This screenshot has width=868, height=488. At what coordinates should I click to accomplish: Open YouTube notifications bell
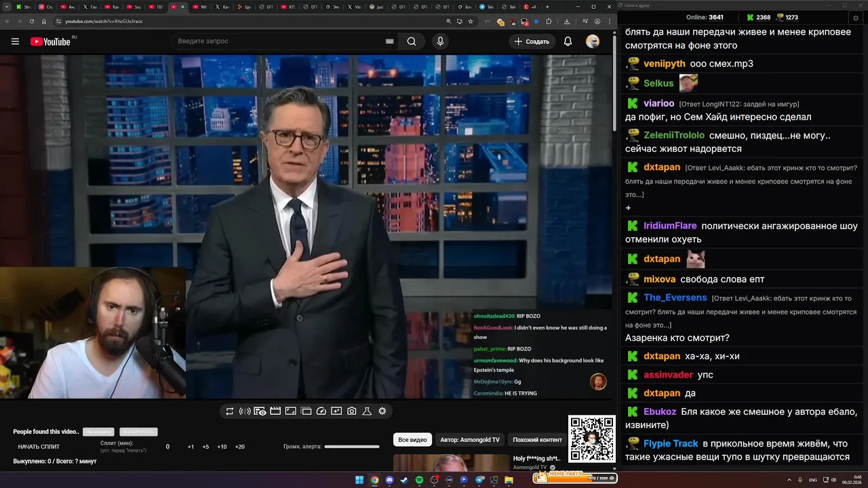[568, 41]
